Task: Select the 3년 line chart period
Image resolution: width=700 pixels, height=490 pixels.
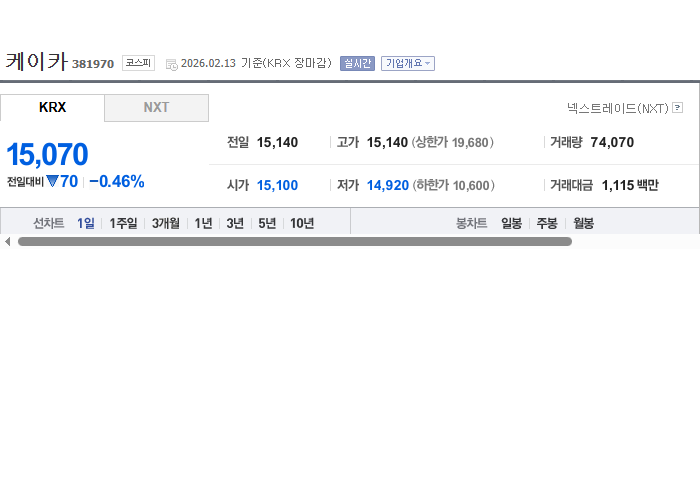Action: [x=235, y=223]
